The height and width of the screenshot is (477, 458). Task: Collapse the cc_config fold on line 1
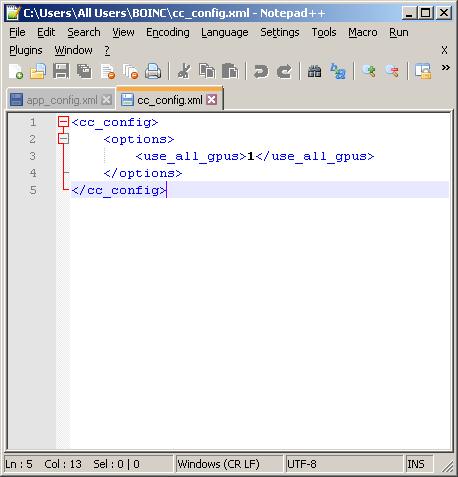pyautogui.click(x=63, y=122)
